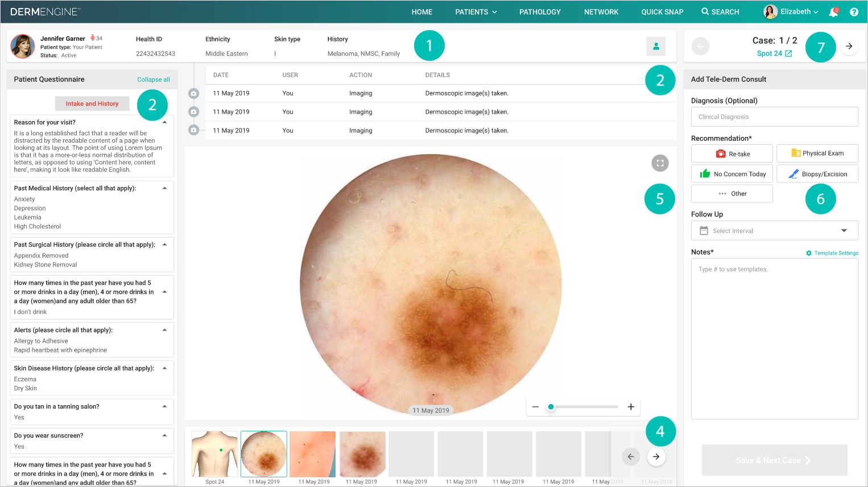Image resolution: width=868 pixels, height=487 pixels.
Task: Open the help question-mark icon
Action: (x=854, y=11)
